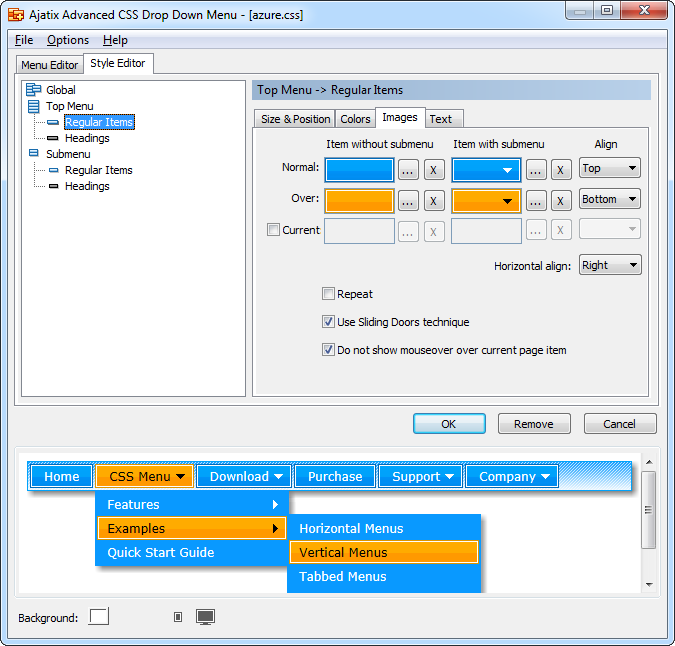Click Company in the menu preview
This screenshot has width=675, height=646.
511,476
